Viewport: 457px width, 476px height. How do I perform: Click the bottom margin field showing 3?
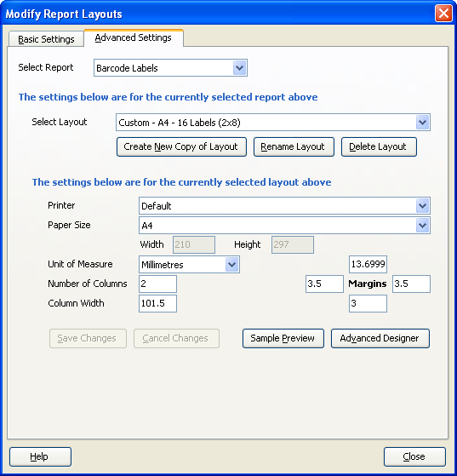coord(368,303)
